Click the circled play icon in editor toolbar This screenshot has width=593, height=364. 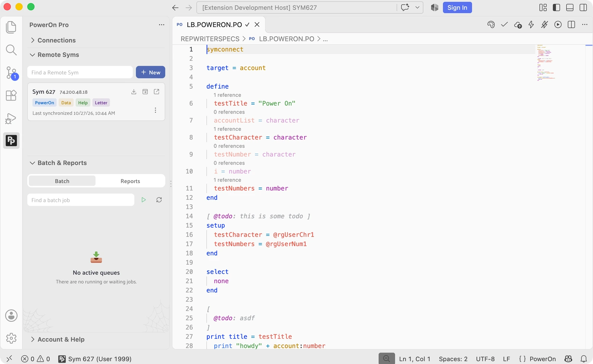point(558,24)
